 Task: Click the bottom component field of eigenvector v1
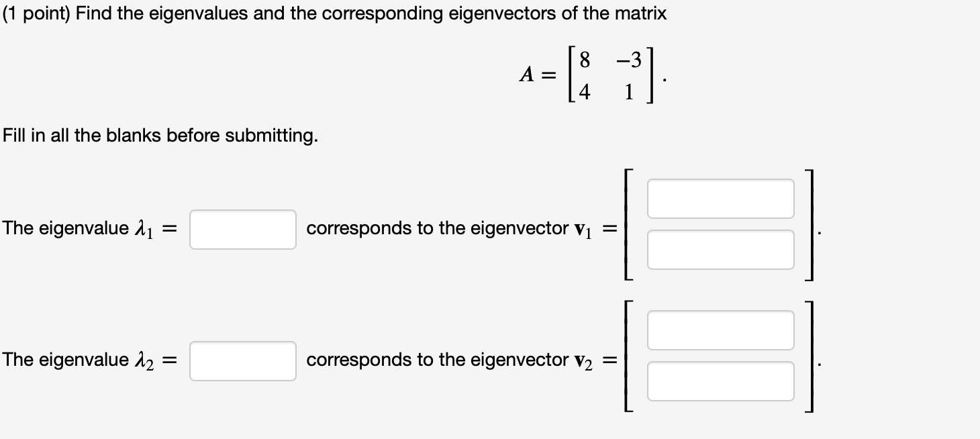[720, 249]
